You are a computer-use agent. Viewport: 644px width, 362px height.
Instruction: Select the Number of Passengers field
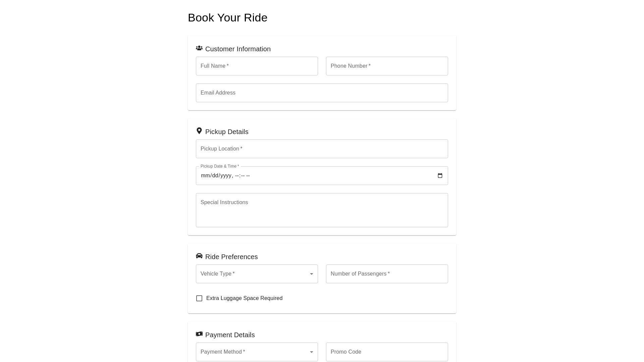pos(387,274)
